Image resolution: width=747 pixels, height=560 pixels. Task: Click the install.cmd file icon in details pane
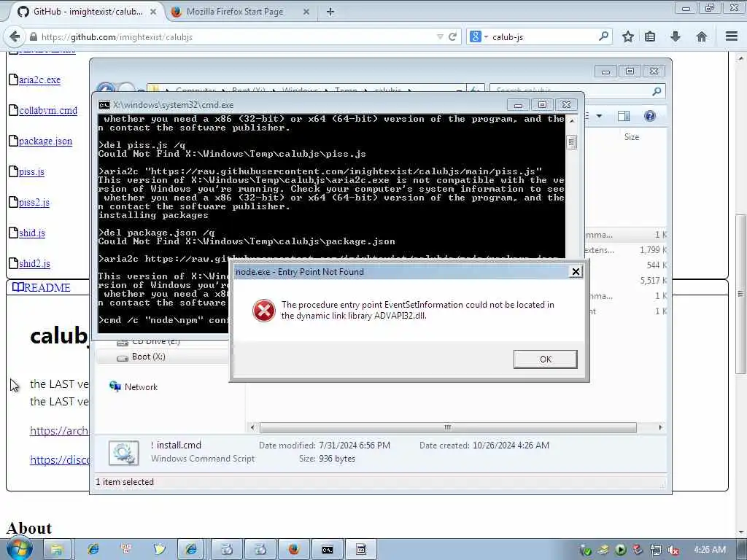point(124,452)
